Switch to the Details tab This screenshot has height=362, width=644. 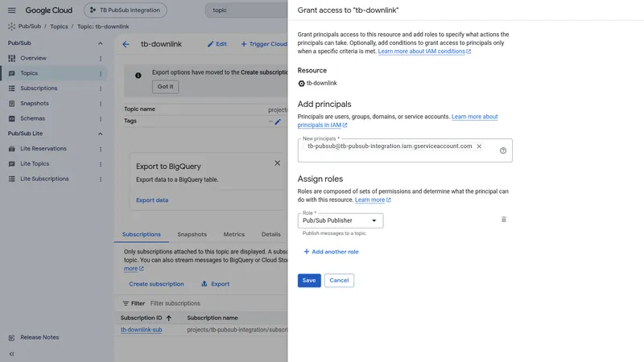pos(271,234)
